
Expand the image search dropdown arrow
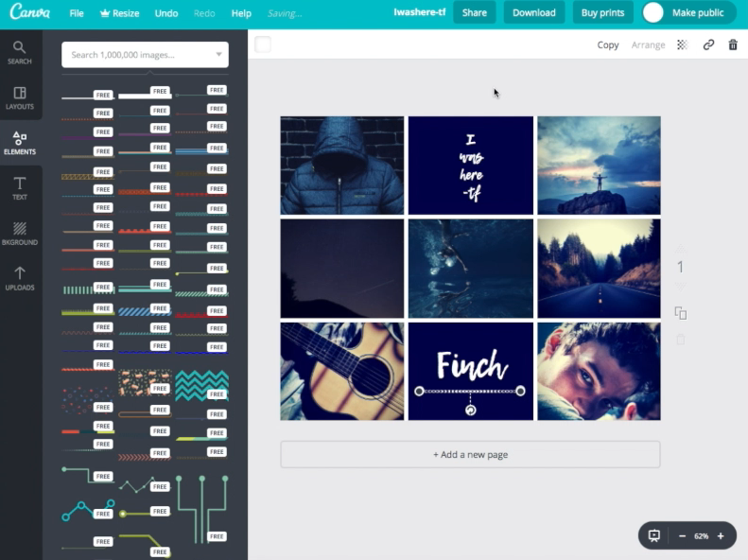click(218, 55)
